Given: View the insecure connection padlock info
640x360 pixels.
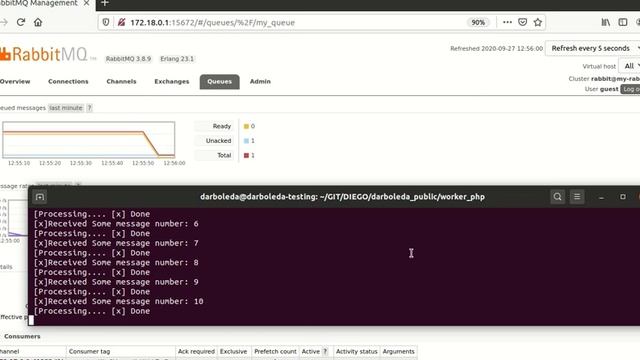Looking at the screenshot, I should tap(121, 22).
